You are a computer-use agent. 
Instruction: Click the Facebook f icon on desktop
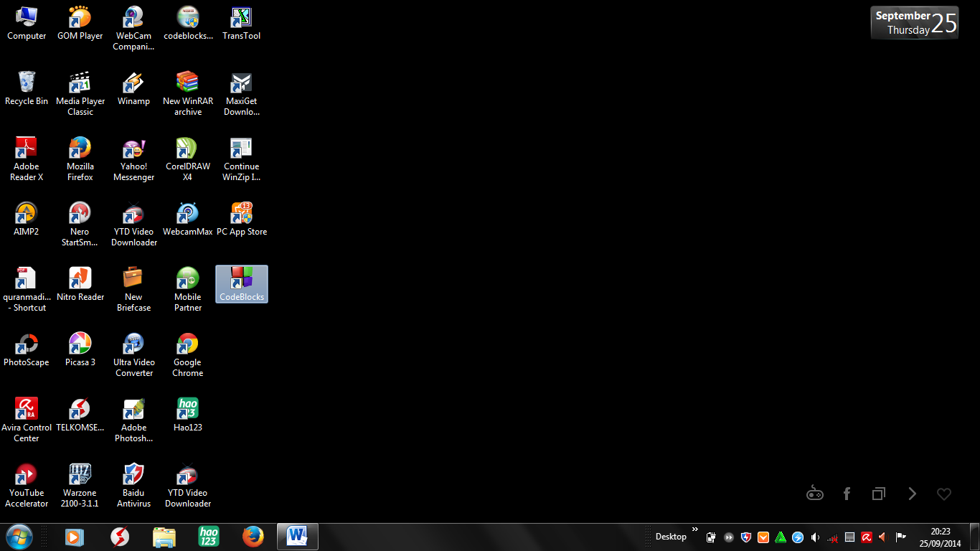tap(847, 494)
